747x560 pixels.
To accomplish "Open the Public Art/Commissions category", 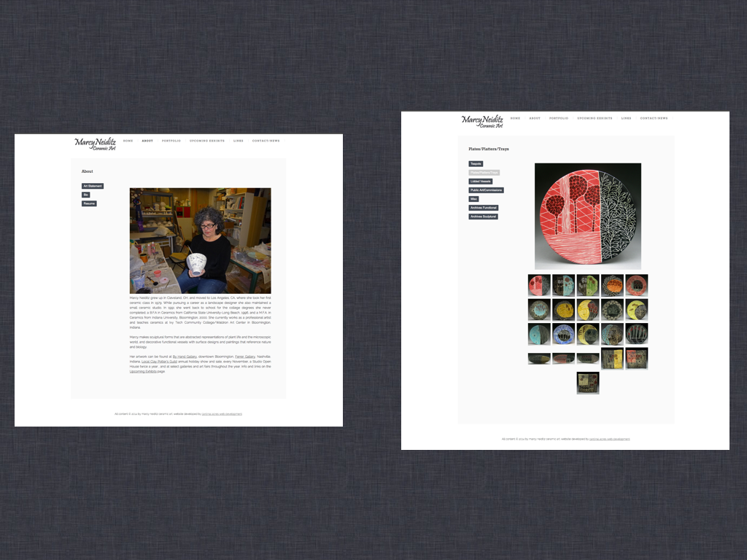I will click(x=487, y=190).
